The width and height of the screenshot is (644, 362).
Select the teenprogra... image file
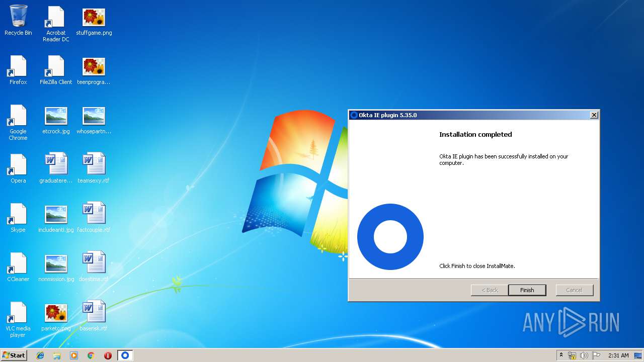pyautogui.click(x=94, y=70)
